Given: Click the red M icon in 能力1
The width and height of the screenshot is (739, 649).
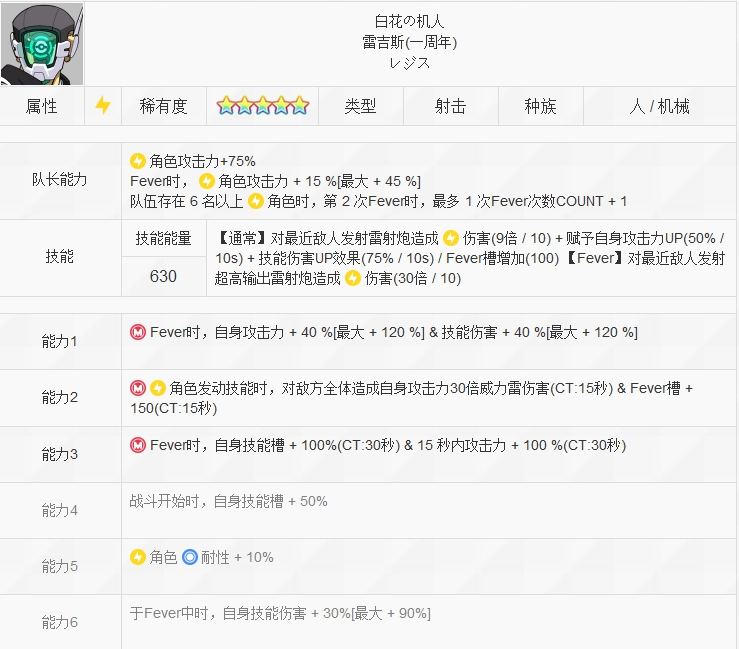Looking at the screenshot, I should 138,332.
